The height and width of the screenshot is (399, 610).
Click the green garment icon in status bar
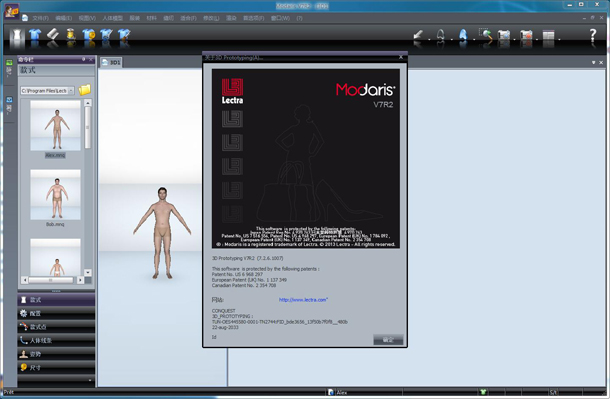click(x=483, y=392)
